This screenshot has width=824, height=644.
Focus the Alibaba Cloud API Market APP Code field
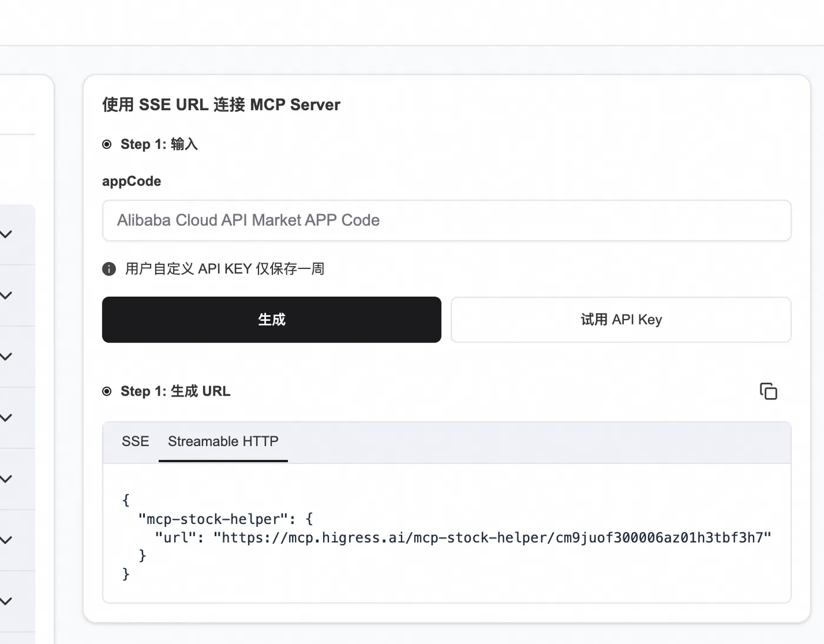click(447, 220)
